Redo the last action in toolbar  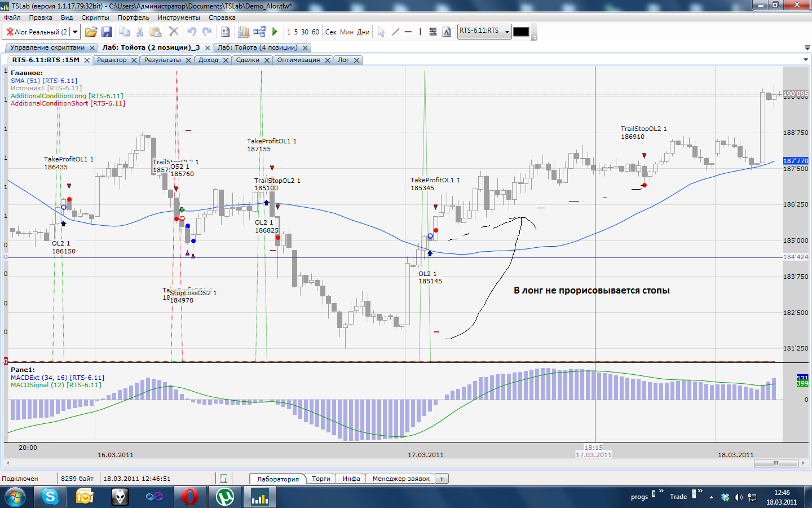(207, 32)
